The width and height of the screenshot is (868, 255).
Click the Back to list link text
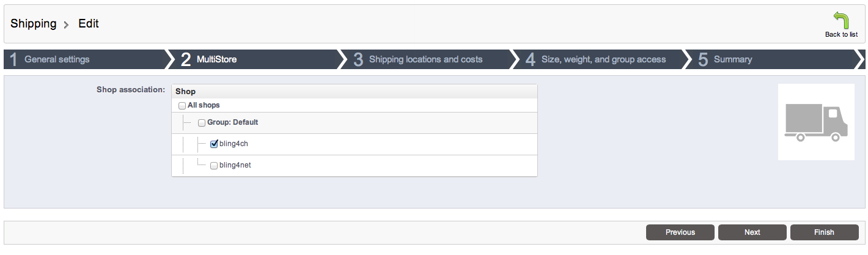(841, 34)
